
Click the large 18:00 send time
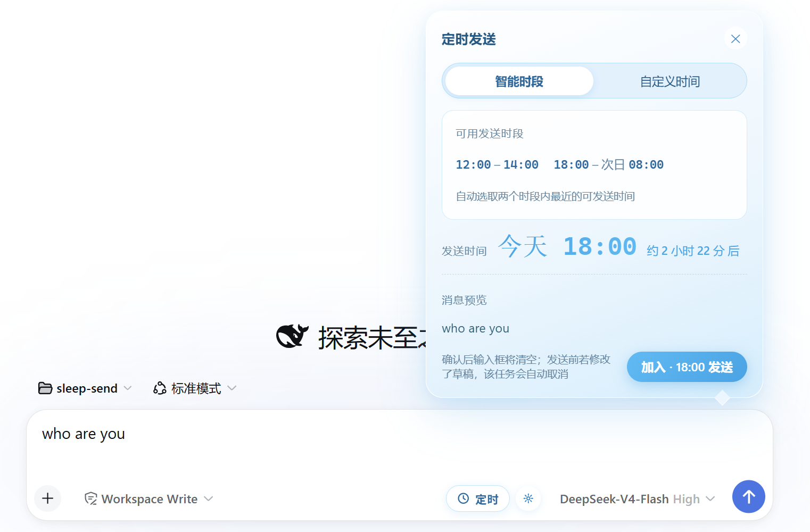coord(600,247)
